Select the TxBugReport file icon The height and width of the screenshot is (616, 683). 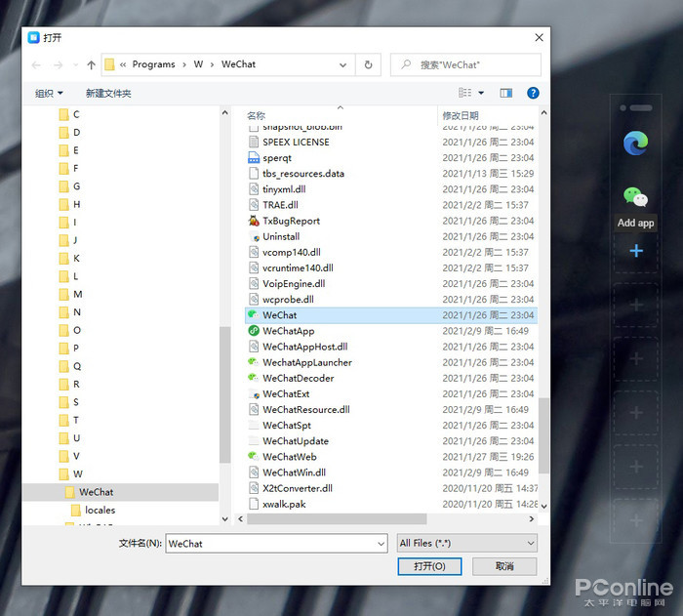(254, 221)
